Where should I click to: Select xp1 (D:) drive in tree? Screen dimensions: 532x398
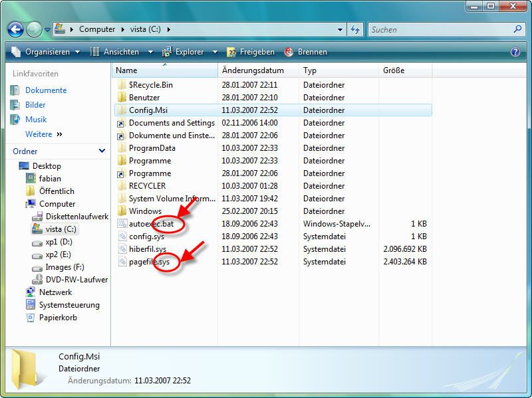coord(59,242)
